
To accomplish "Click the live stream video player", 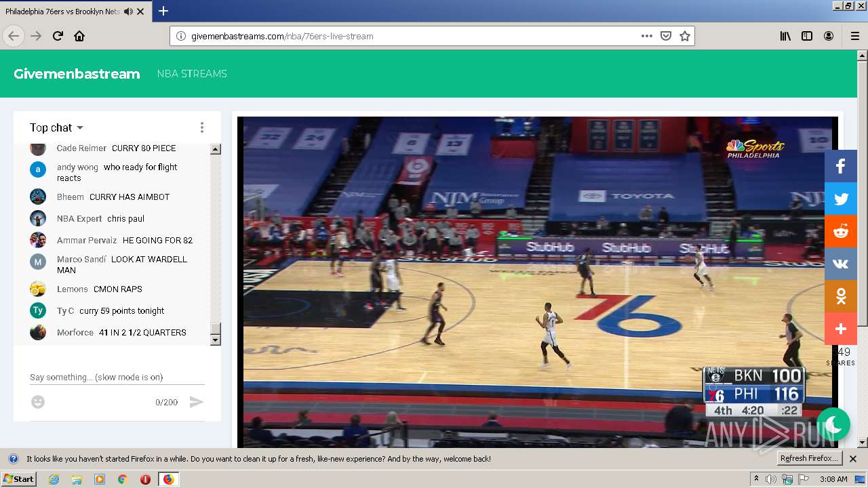I will (x=537, y=281).
